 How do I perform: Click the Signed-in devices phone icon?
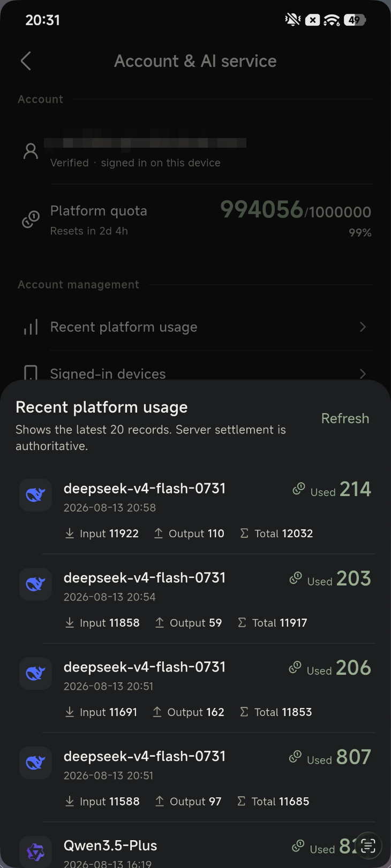pyautogui.click(x=31, y=372)
